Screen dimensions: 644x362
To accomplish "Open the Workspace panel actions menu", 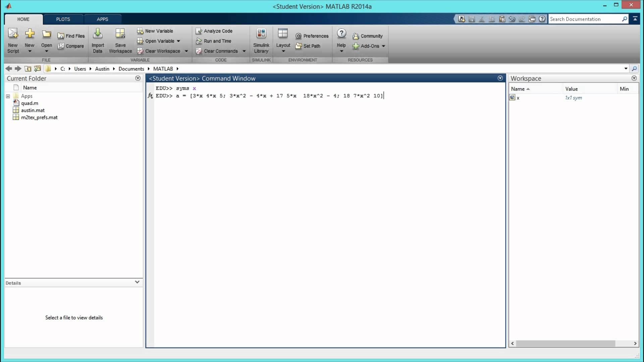I will click(x=634, y=78).
